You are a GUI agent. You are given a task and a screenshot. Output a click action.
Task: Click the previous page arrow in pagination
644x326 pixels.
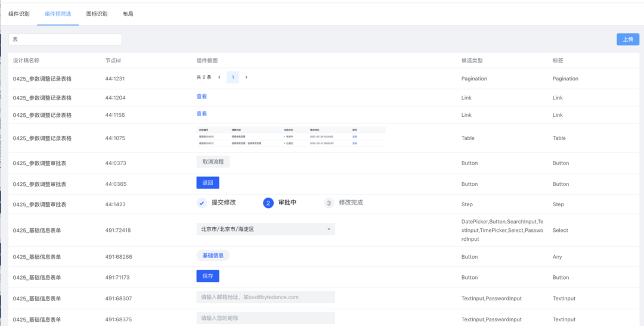(219, 77)
